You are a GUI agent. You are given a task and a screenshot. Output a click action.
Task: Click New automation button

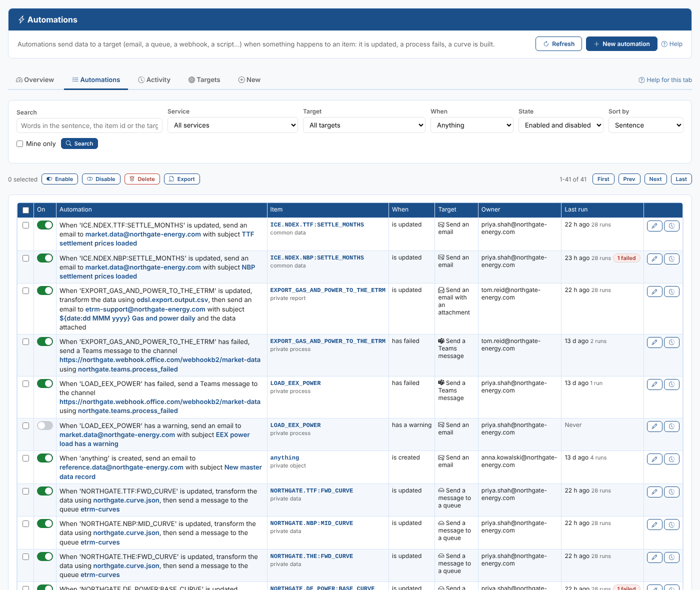pyautogui.click(x=621, y=44)
